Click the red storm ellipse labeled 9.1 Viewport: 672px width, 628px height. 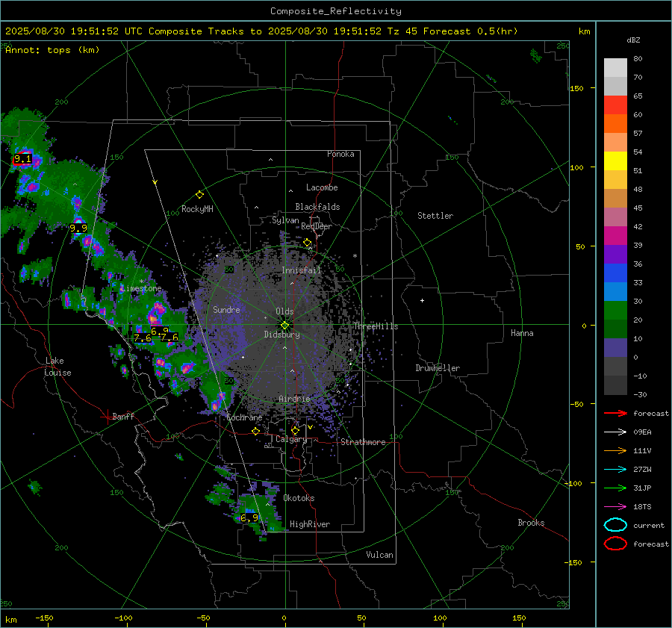point(22,158)
